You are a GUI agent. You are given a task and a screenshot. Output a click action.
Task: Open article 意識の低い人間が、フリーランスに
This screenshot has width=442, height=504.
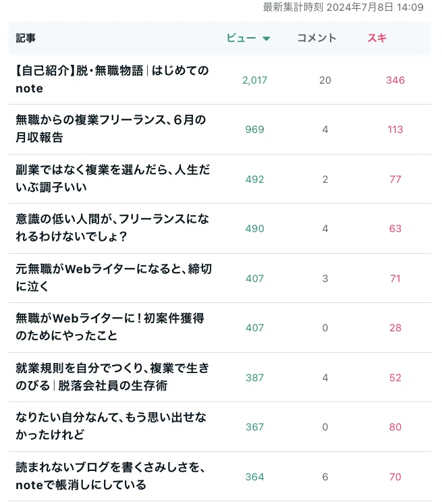click(x=112, y=227)
